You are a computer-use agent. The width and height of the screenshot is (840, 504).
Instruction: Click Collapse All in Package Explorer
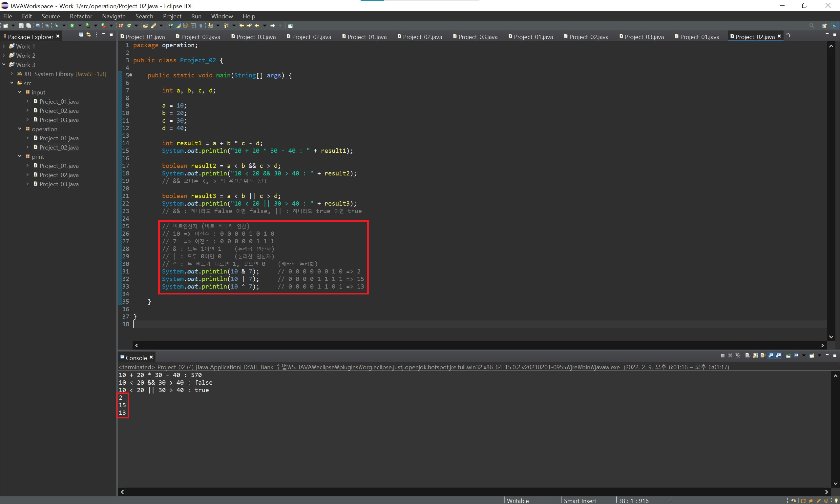click(81, 35)
